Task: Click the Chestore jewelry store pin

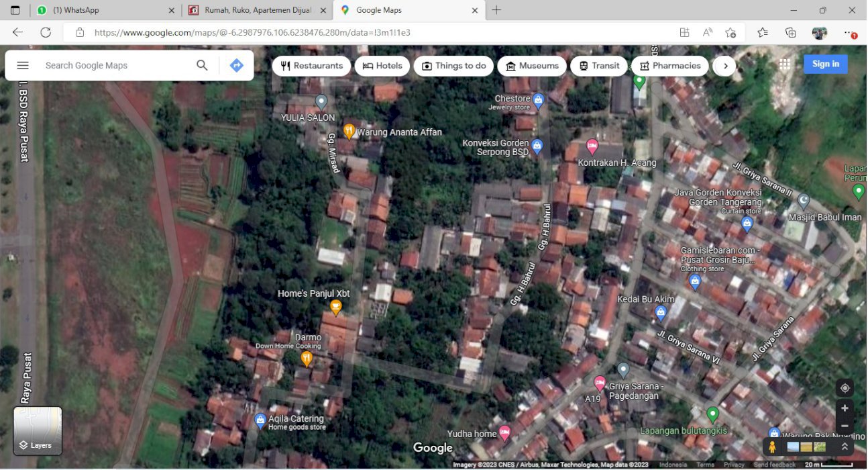Action: coord(538,101)
